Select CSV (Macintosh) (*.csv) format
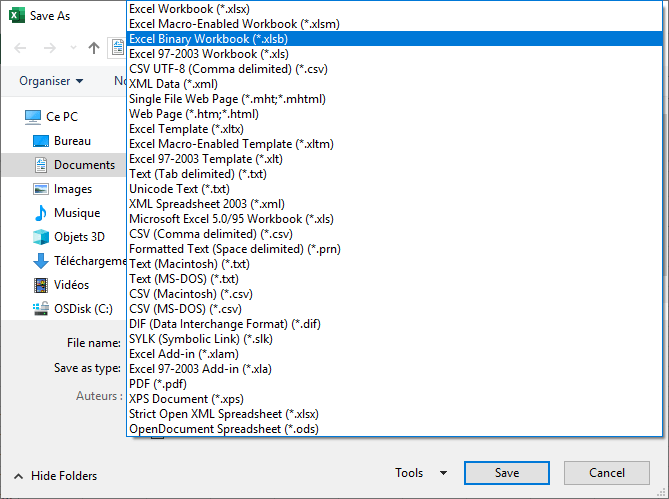The height and width of the screenshot is (499, 669). point(394,294)
